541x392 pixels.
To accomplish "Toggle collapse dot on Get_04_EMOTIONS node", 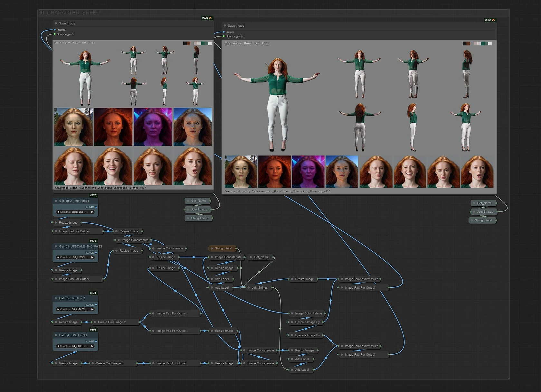I will 56,335.
